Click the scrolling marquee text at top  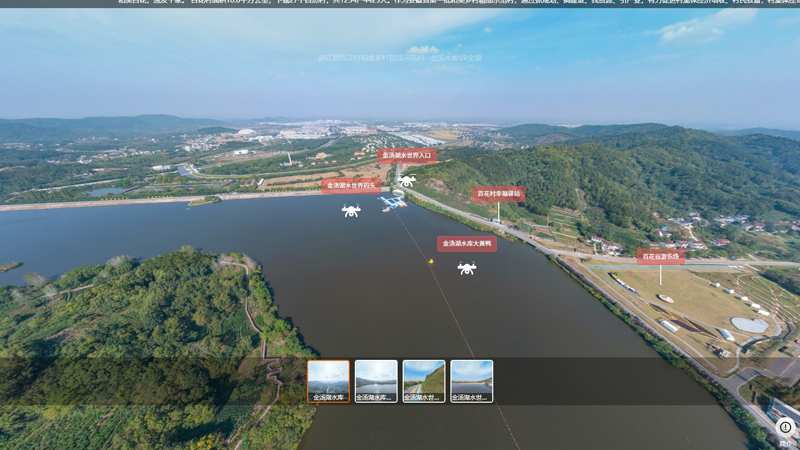pos(450,3)
